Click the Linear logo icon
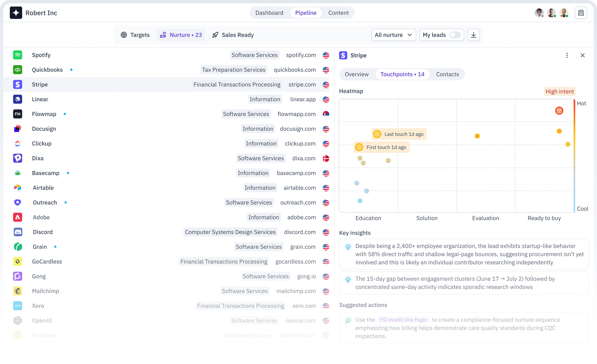The height and width of the screenshot is (364, 597). [x=18, y=99]
